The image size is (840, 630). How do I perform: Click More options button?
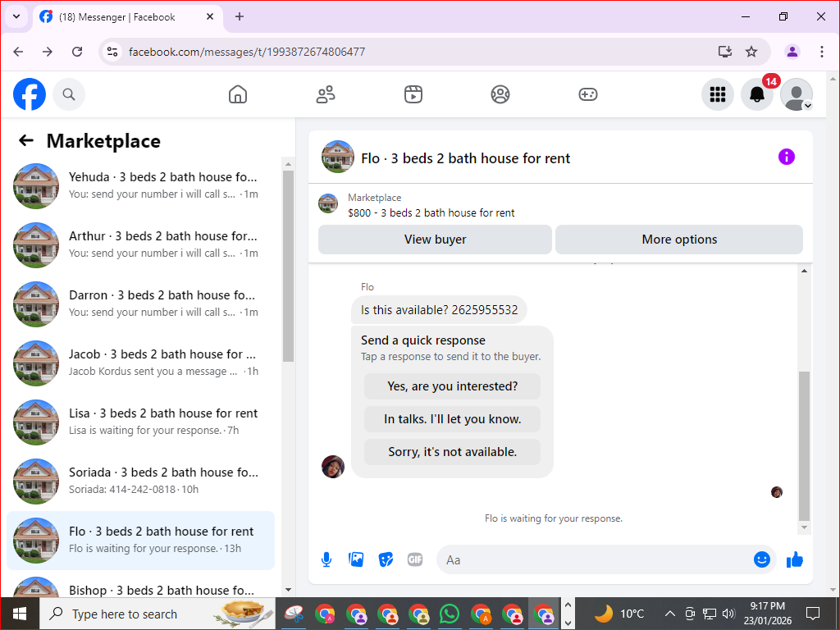click(679, 240)
